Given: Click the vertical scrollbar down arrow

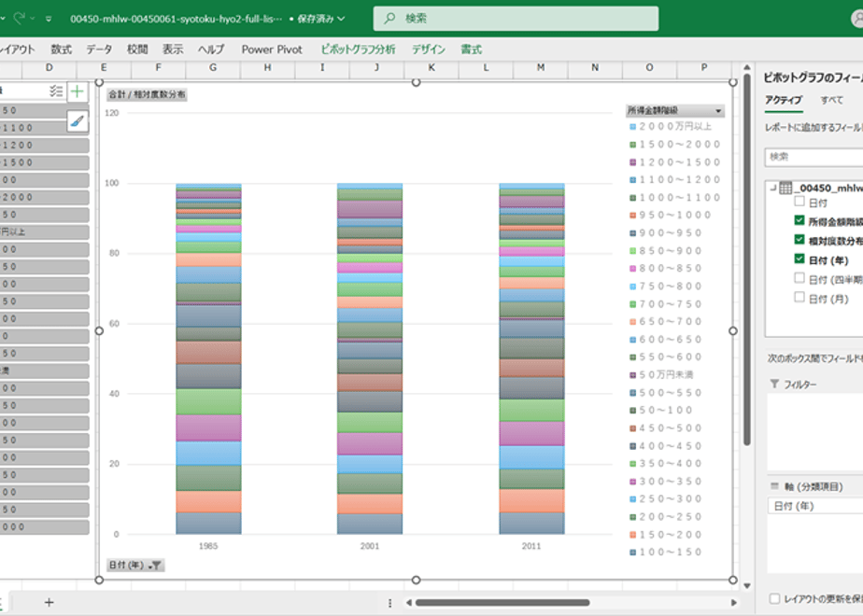Looking at the screenshot, I should 747,586.
